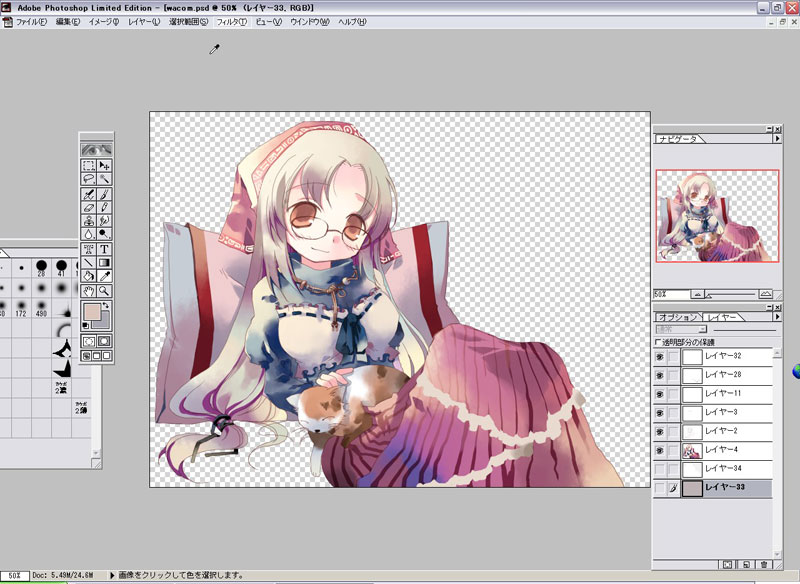Image resolution: width=800 pixels, height=584 pixels.
Task: Select the Blur (water drop) tool
Action: [x=89, y=234]
